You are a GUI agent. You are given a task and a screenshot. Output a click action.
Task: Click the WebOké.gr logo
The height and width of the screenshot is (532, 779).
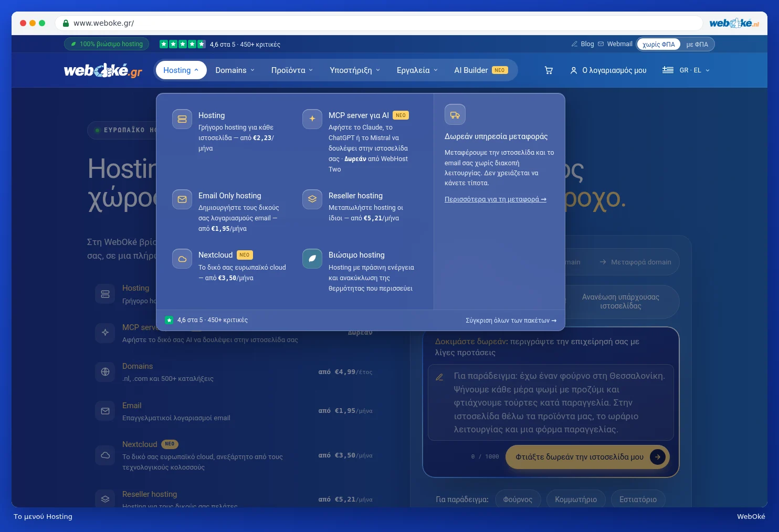[x=103, y=70]
